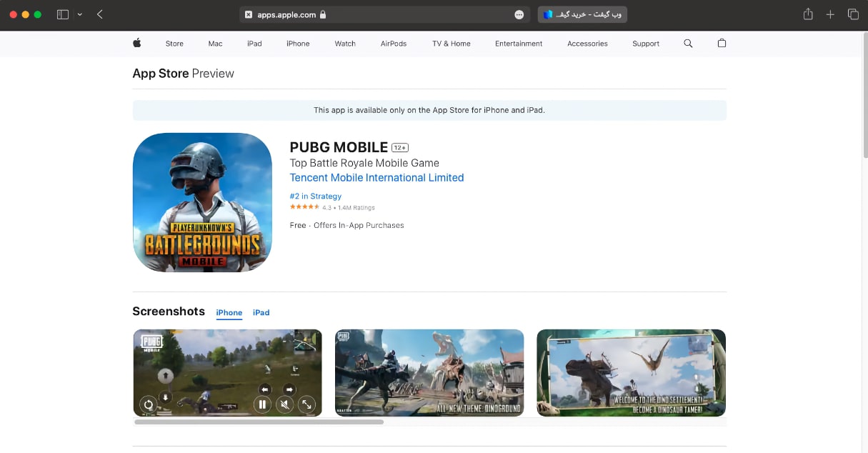The height and width of the screenshot is (453, 868).
Task: Toggle Safari sidebar button
Action: (63, 14)
